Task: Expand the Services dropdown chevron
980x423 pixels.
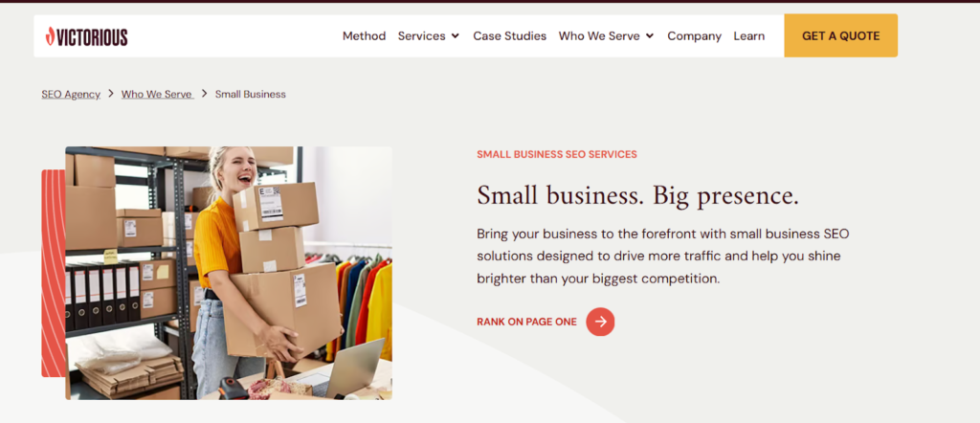Action: (x=455, y=36)
